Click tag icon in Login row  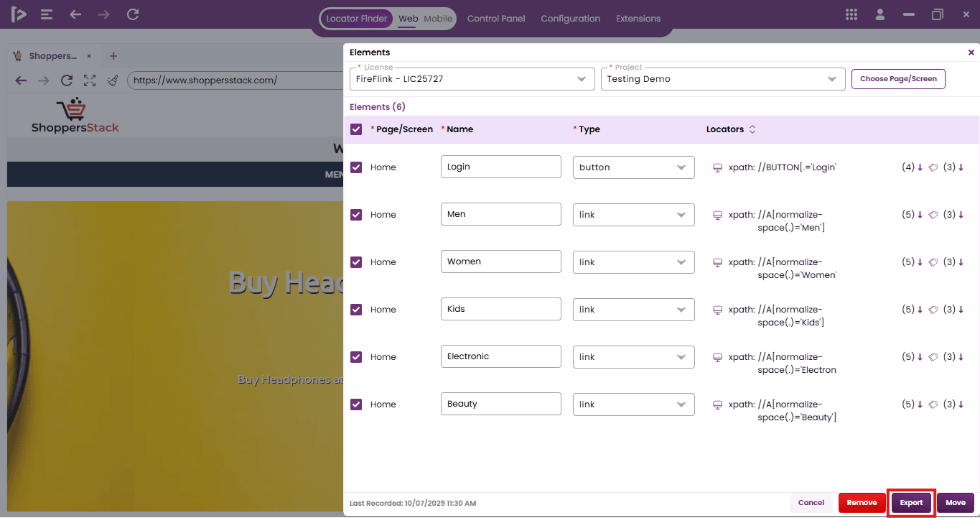933,167
